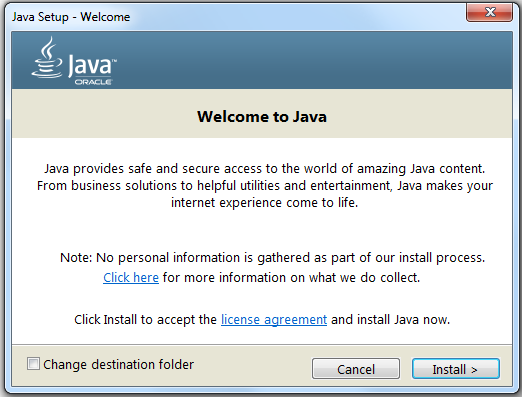Start installation with the Install > button
Image resolution: width=522 pixels, height=397 pixels.
(456, 369)
